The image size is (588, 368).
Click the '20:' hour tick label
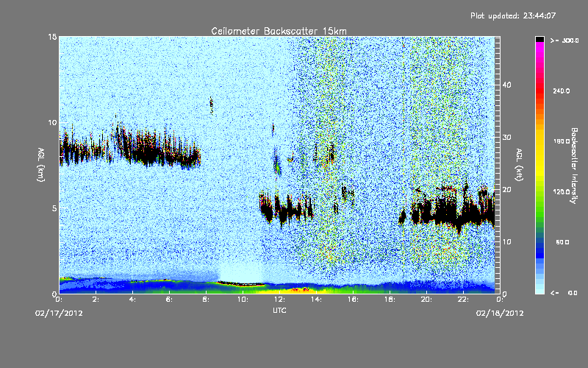pos(426,300)
